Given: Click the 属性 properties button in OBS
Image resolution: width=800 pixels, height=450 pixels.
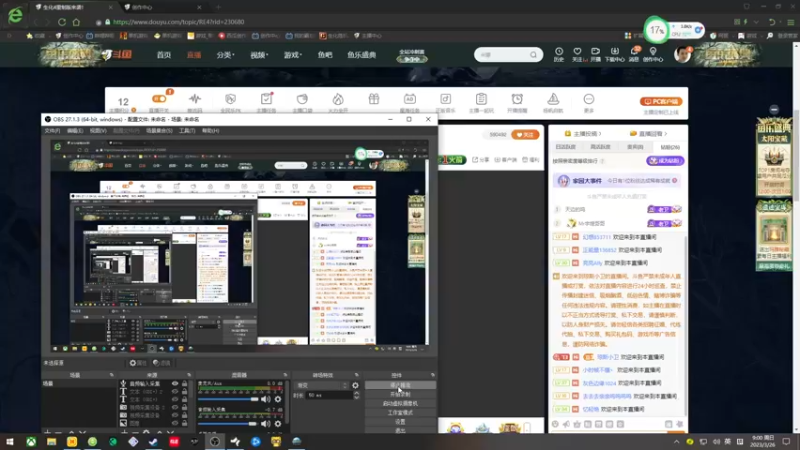Looking at the screenshot, I should click(138, 363).
